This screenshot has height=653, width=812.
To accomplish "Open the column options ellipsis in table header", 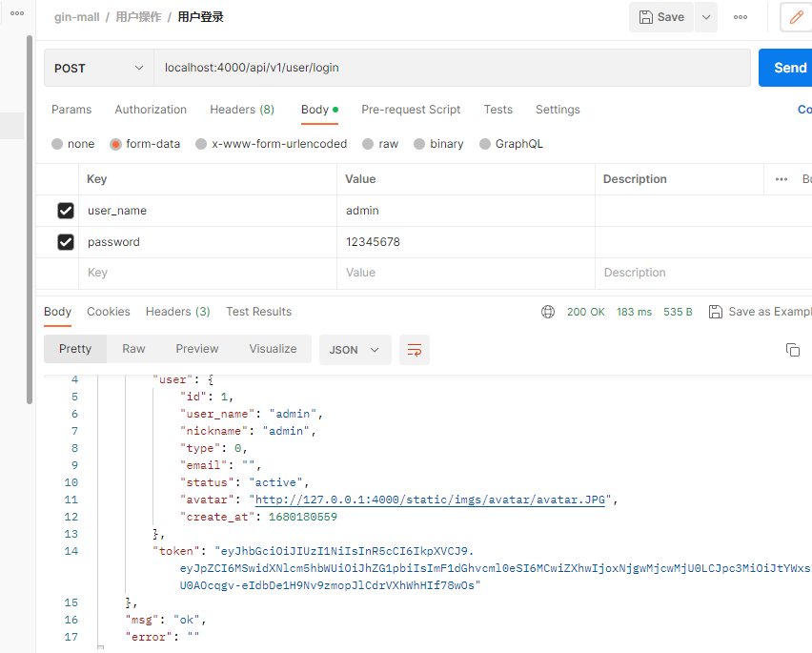I will click(782, 179).
